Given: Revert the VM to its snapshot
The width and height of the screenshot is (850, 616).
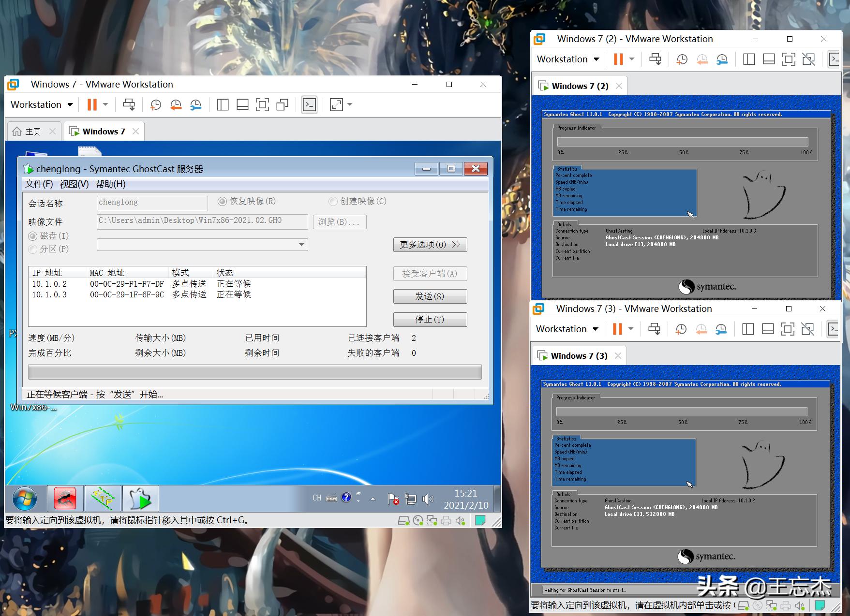Looking at the screenshot, I should click(x=176, y=104).
